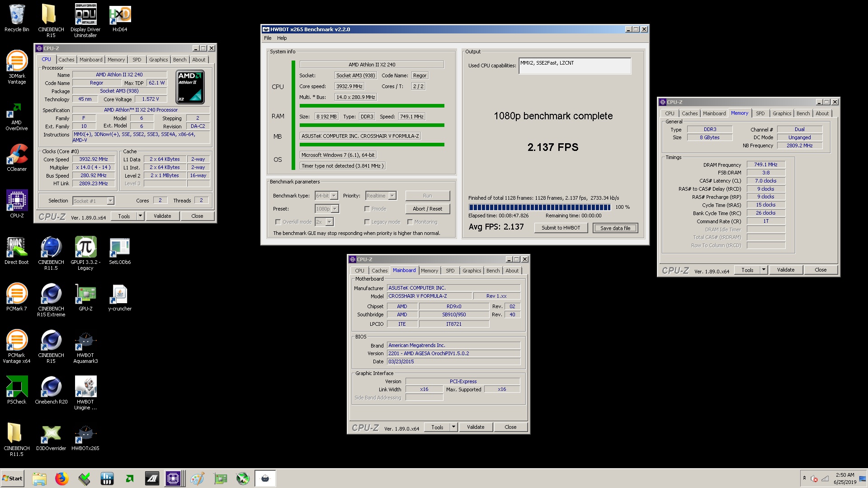This screenshot has width=868, height=488.
Task: Click Validate in Mainboard CPU-Z window
Action: (x=476, y=427)
